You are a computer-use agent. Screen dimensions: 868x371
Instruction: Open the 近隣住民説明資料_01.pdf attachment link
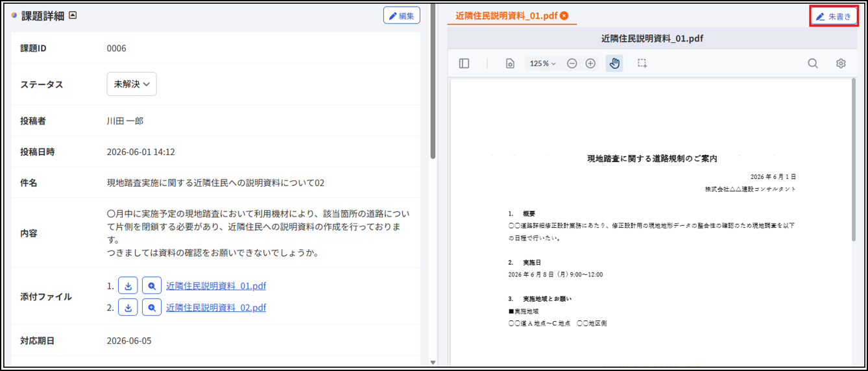(216, 286)
